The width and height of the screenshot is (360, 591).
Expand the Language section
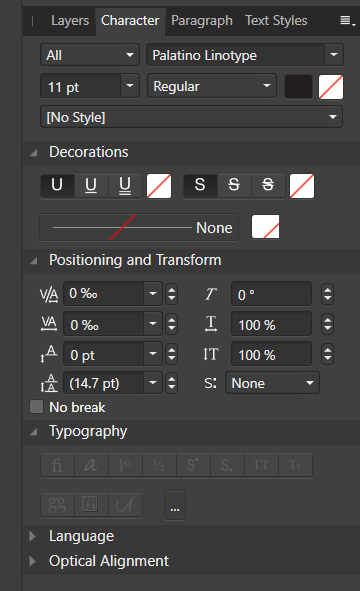[x=33, y=536]
